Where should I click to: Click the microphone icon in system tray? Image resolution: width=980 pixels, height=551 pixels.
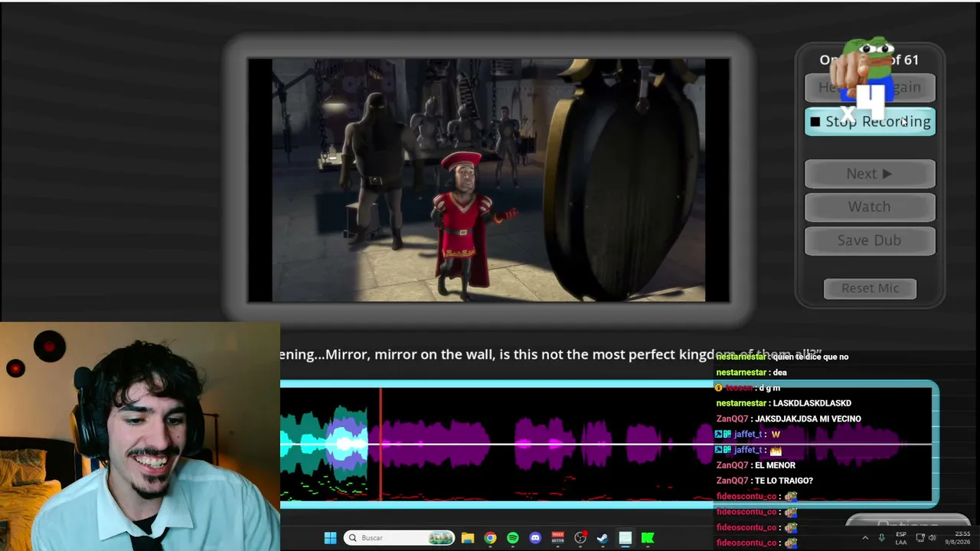tap(882, 538)
